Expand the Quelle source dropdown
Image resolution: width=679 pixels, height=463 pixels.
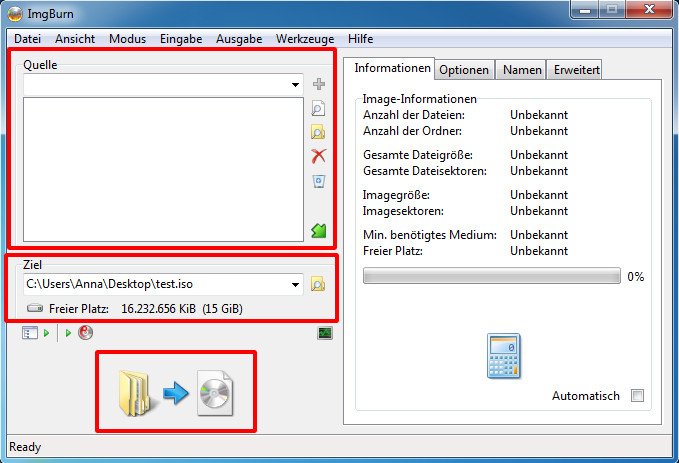click(295, 86)
